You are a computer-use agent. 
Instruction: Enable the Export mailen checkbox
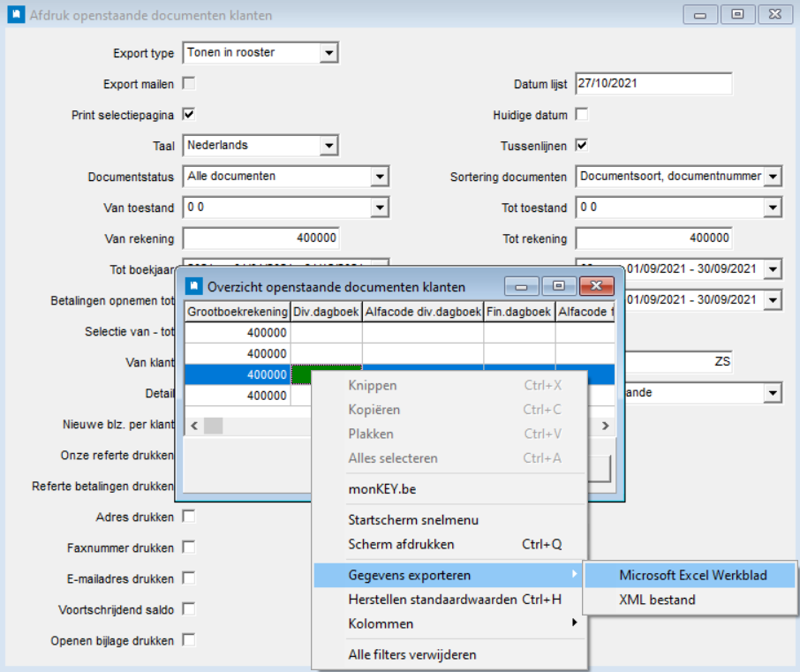[x=188, y=84]
